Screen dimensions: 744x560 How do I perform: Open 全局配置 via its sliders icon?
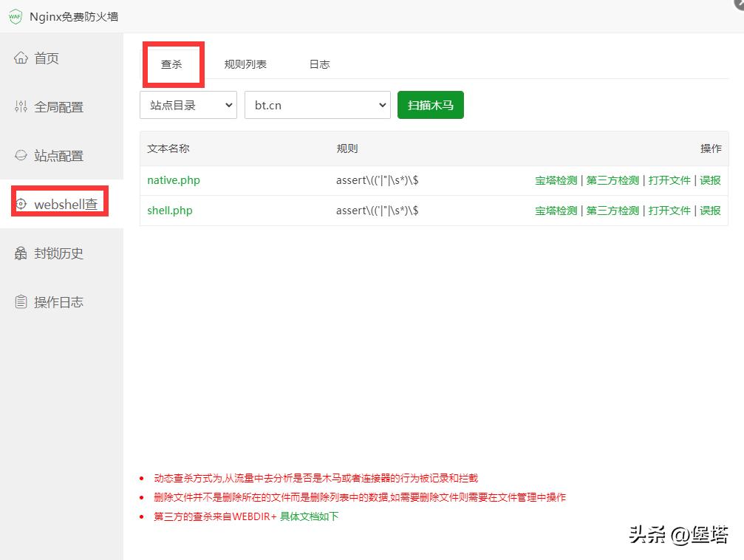(x=21, y=106)
